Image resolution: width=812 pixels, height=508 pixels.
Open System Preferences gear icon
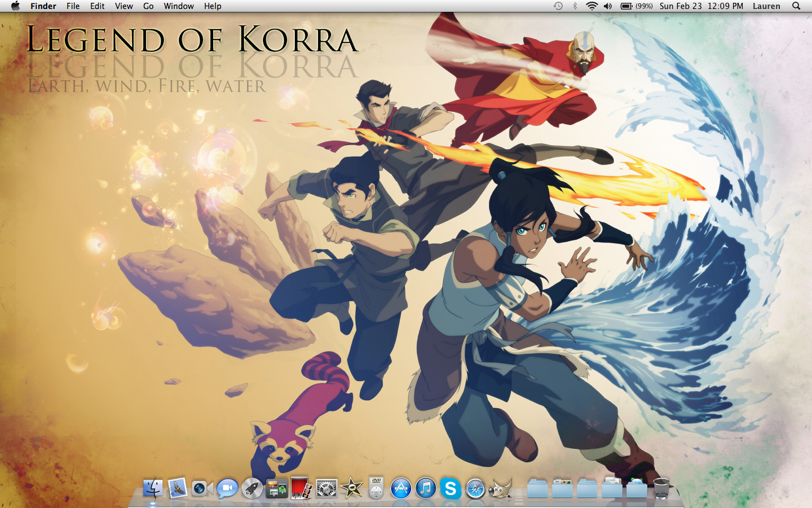tap(326, 488)
